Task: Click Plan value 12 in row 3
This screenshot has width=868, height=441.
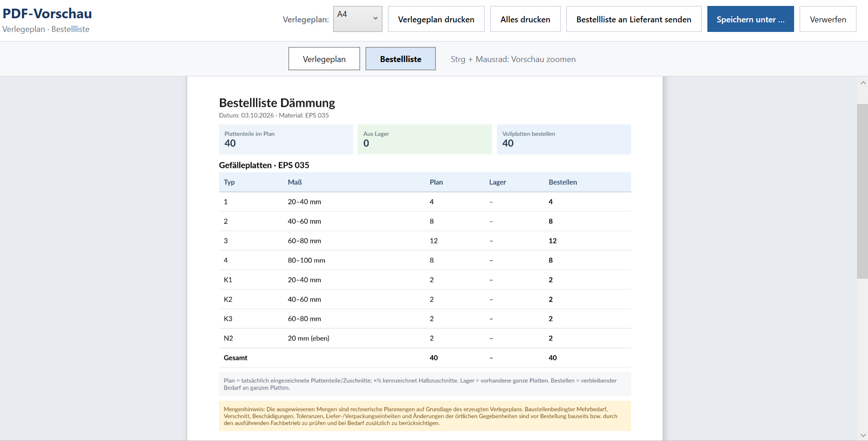Action: tap(434, 241)
